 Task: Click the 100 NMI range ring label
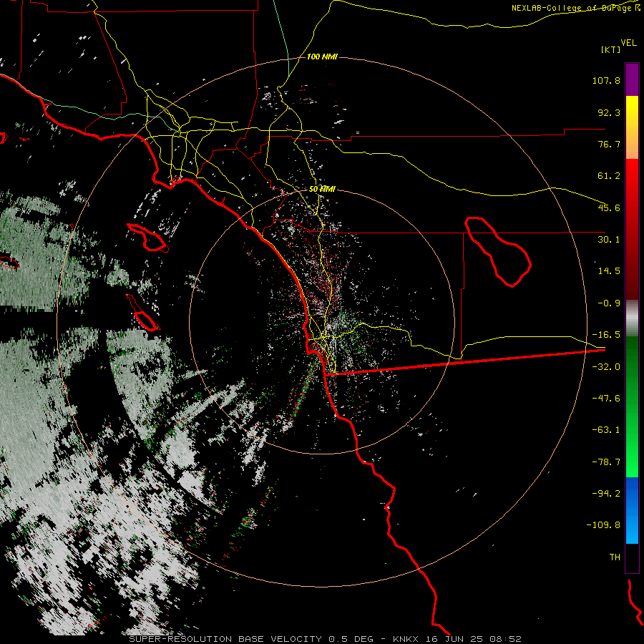tap(322, 57)
